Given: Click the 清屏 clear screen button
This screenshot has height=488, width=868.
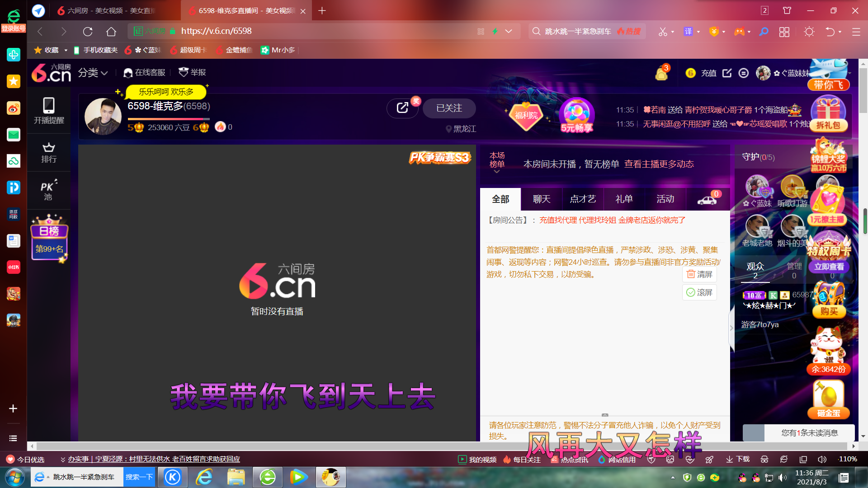Looking at the screenshot, I should pos(699,274).
